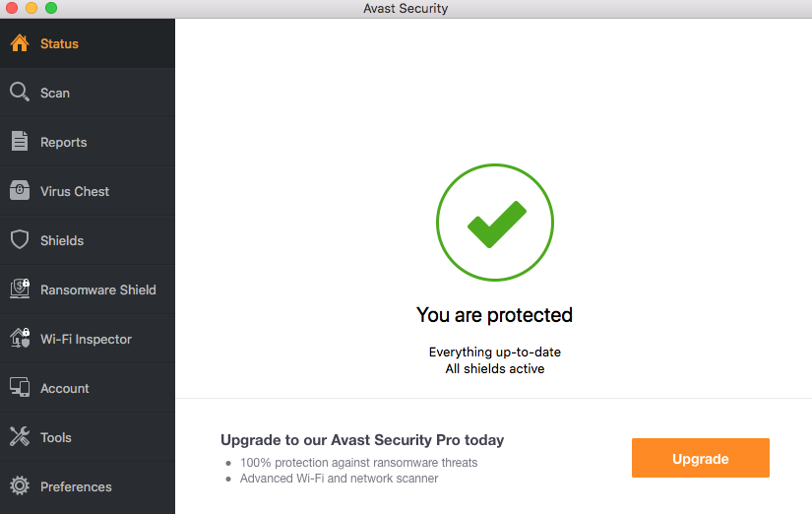Click the house icon for Status
Viewport: 812px width, 514px height.
point(20,43)
